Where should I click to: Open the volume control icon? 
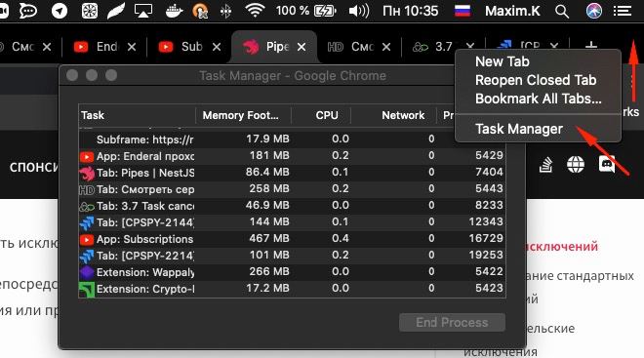359,11
